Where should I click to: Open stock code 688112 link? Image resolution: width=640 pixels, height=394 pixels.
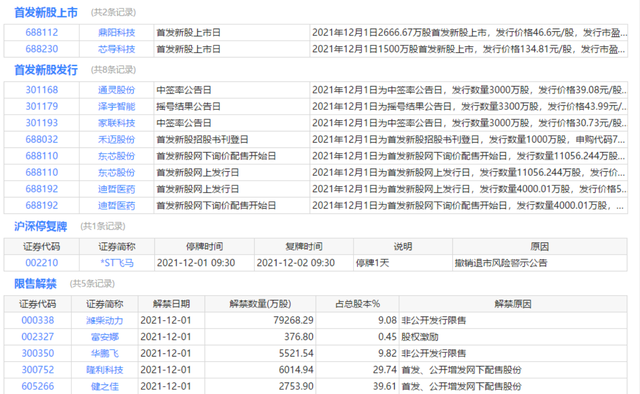point(42,33)
